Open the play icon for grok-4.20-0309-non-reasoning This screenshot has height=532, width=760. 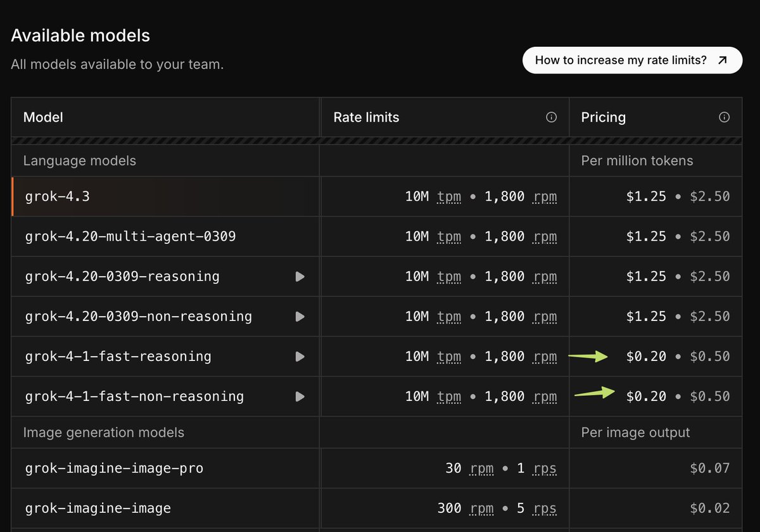[x=300, y=316]
